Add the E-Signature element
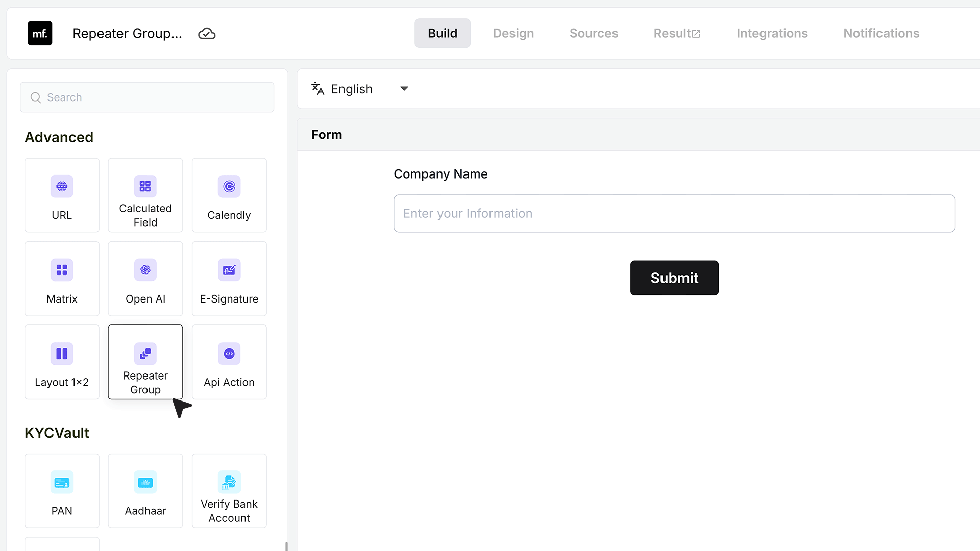The image size is (980, 551). [x=229, y=279]
